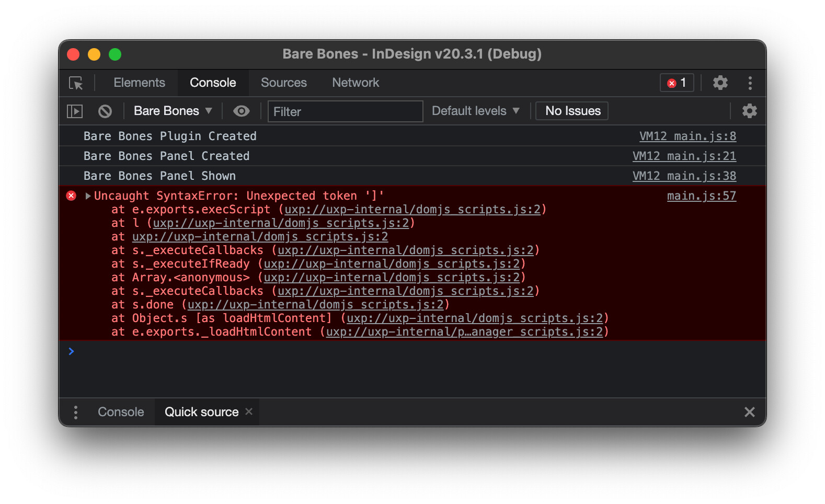Image resolution: width=825 pixels, height=504 pixels.
Task: Select Quick source drawer tab
Action: point(201,412)
